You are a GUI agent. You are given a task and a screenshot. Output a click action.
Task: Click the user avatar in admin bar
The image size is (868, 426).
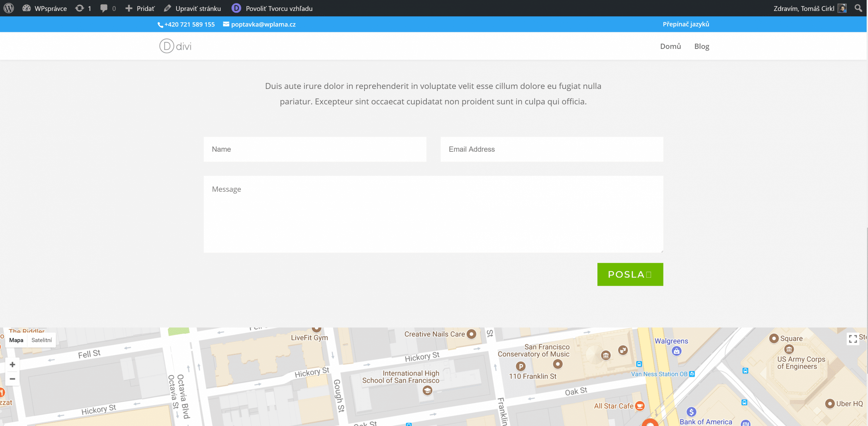[x=842, y=8]
